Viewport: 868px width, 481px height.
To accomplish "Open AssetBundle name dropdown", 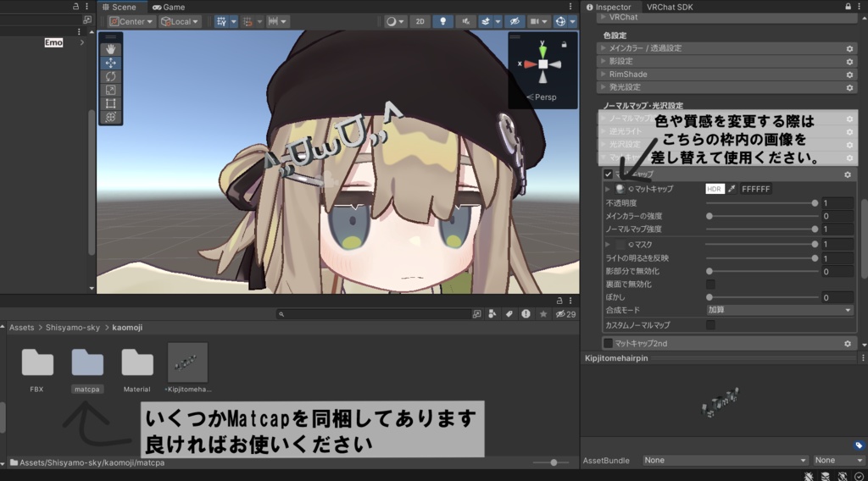I will (726, 460).
